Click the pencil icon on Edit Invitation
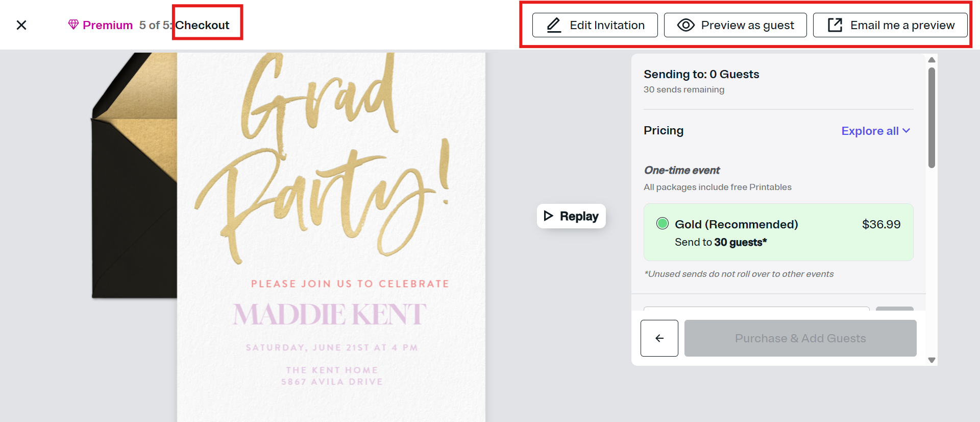Viewport: 980px width, 422px height. 554,25
